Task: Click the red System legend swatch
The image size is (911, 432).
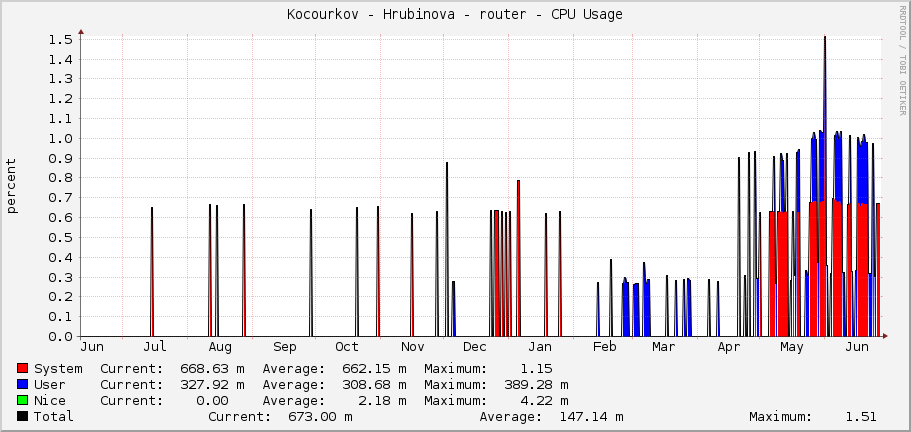Action: point(23,369)
